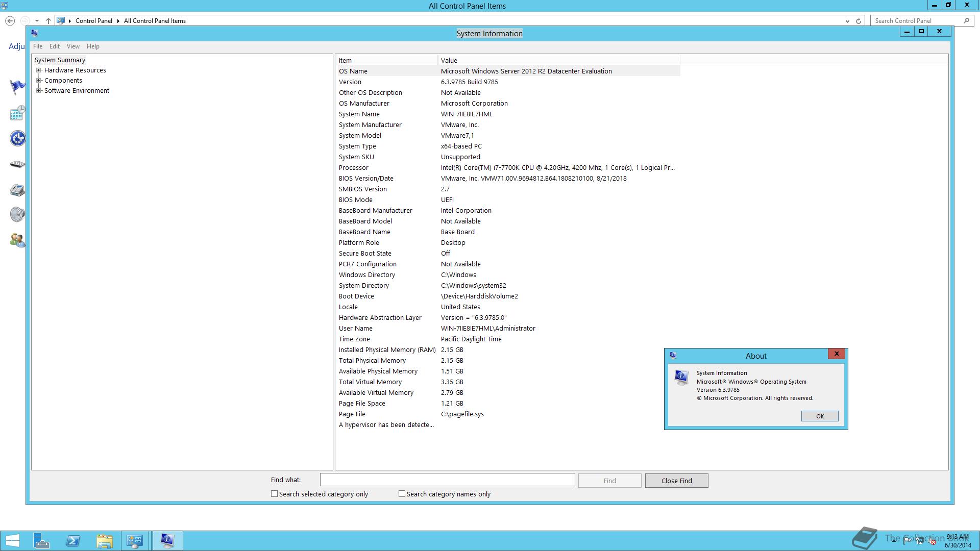Expand the Components node

tap(38, 81)
